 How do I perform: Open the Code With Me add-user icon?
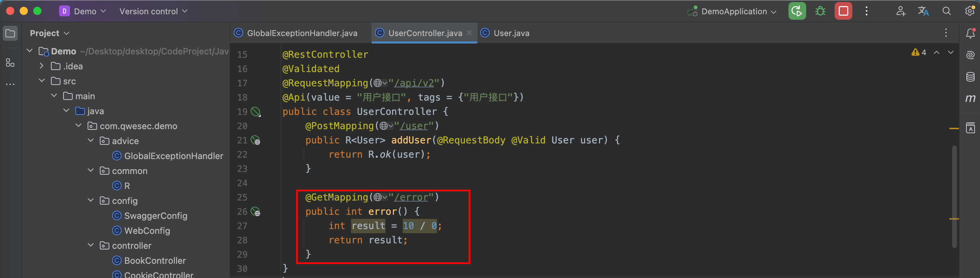click(901, 11)
